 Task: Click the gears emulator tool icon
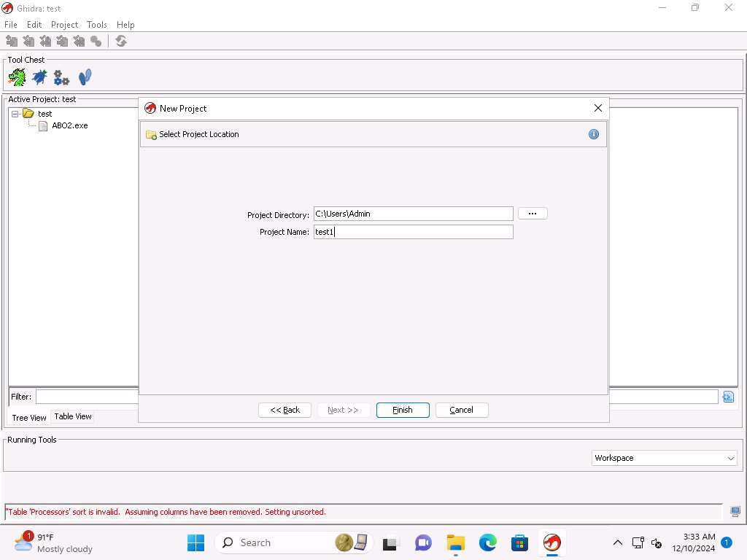point(62,77)
